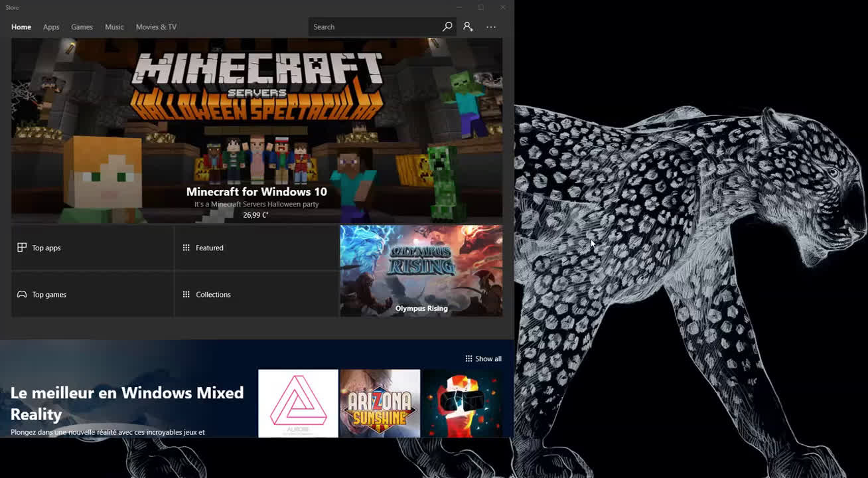Click the Collections grid icon
Viewport: 868px width, 478px height.
click(x=186, y=294)
